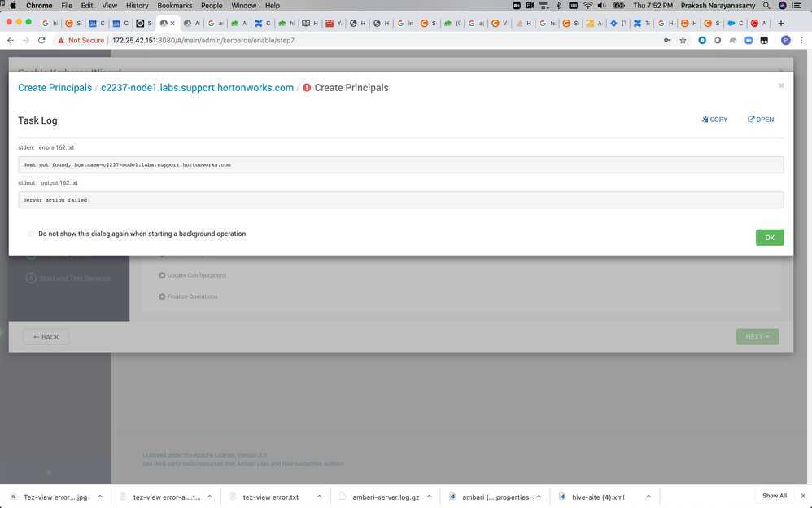Open the Edit menu
This screenshot has width=812, height=508.
(x=87, y=5)
